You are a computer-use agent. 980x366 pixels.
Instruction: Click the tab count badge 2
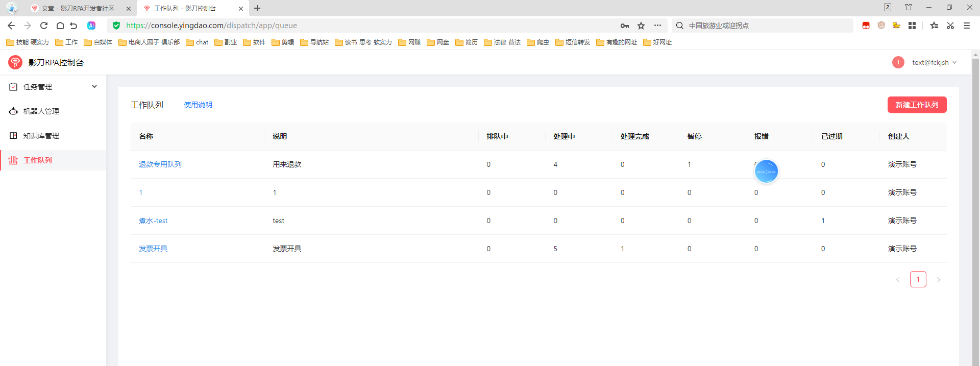(888, 7)
